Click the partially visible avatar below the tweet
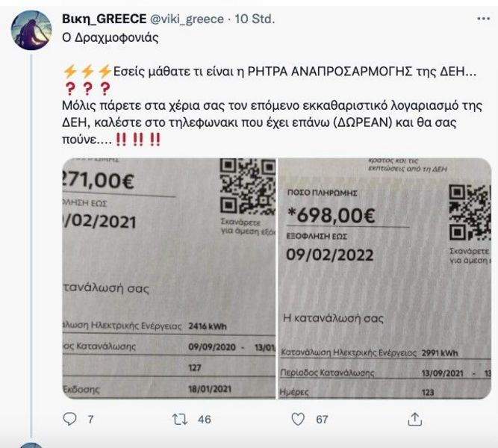498x448 pixels. point(31,445)
